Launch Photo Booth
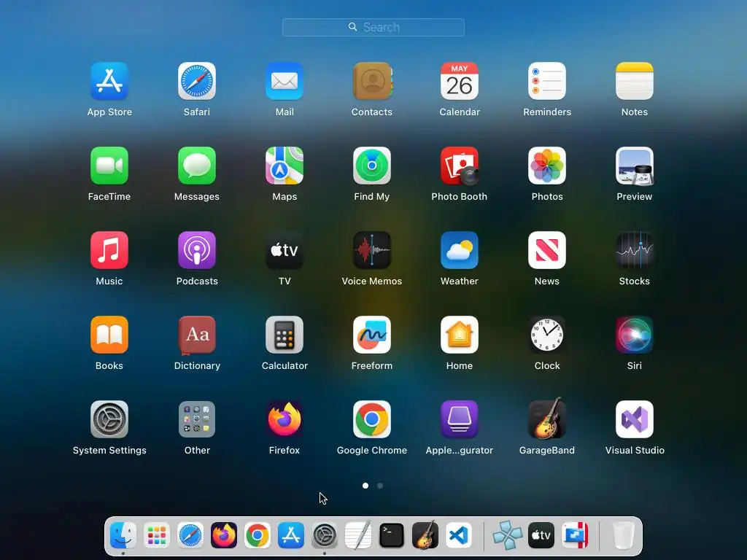Screen dimensions: 747x560 (x=460, y=166)
